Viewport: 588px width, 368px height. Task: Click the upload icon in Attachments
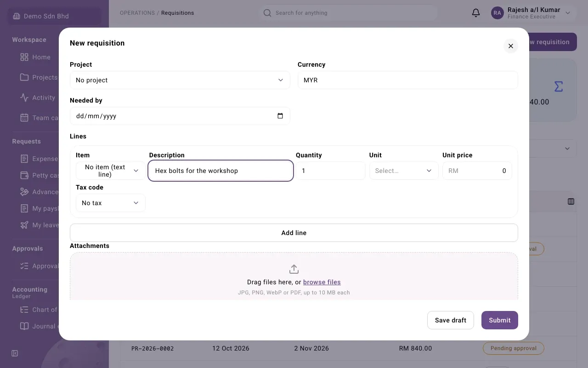point(294,269)
